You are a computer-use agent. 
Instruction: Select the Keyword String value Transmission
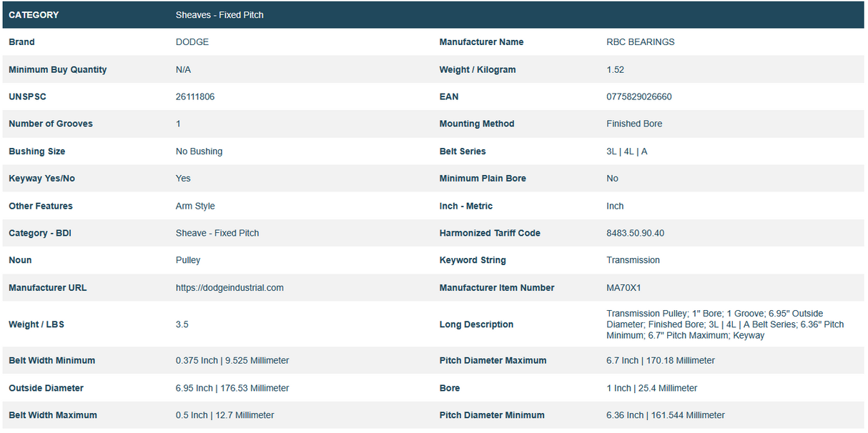pos(633,261)
